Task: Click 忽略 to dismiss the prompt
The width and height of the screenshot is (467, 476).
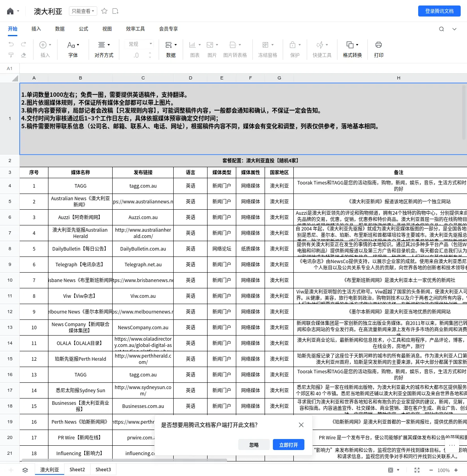Action: tap(254, 445)
